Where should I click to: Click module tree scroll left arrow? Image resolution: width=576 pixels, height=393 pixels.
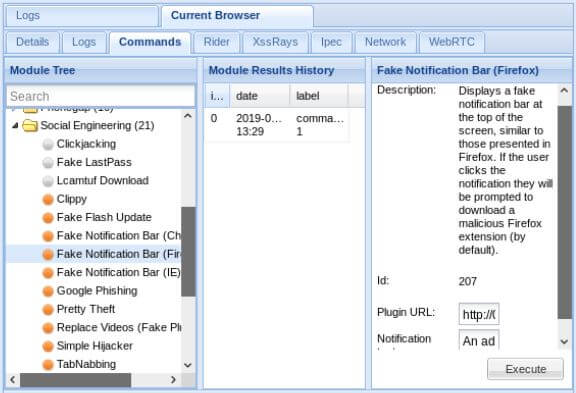pyautogui.click(x=13, y=380)
